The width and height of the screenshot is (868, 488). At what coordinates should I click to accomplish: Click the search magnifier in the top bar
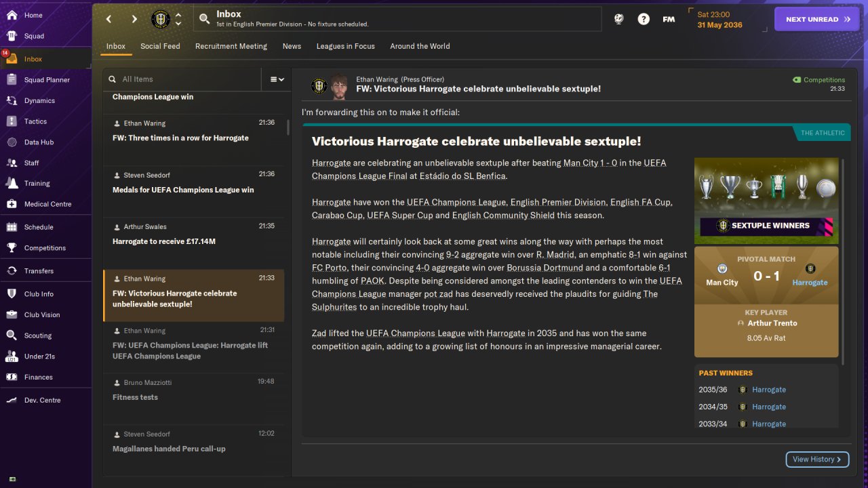pyautogui.click(x=205, y=19)
